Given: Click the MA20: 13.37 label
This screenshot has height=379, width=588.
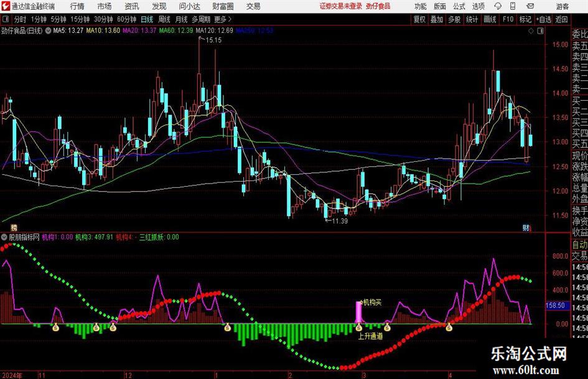Looking at the screenshot, I should [x=139, y=30].
